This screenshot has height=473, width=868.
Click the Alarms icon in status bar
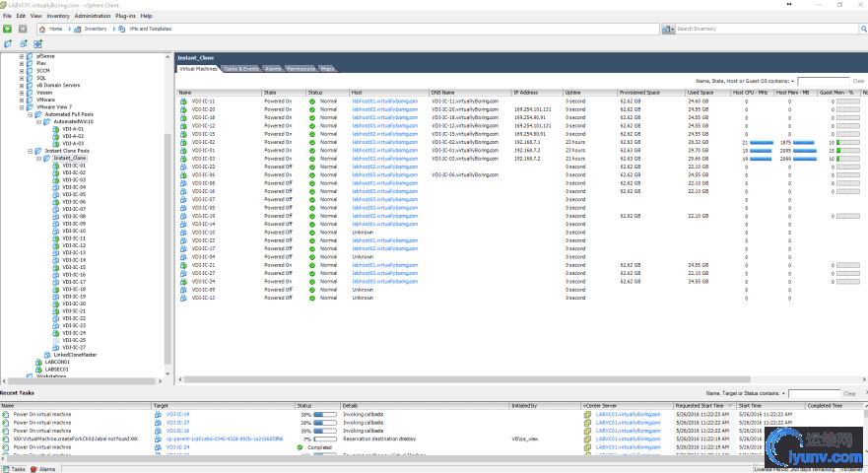click(x=33, y=469)
